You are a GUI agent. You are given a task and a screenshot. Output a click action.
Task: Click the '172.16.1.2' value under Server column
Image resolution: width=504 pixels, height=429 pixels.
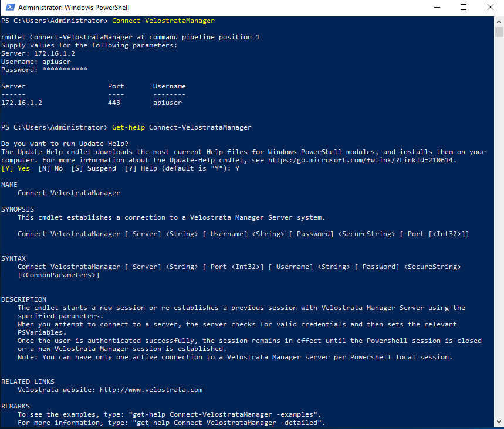22,103
